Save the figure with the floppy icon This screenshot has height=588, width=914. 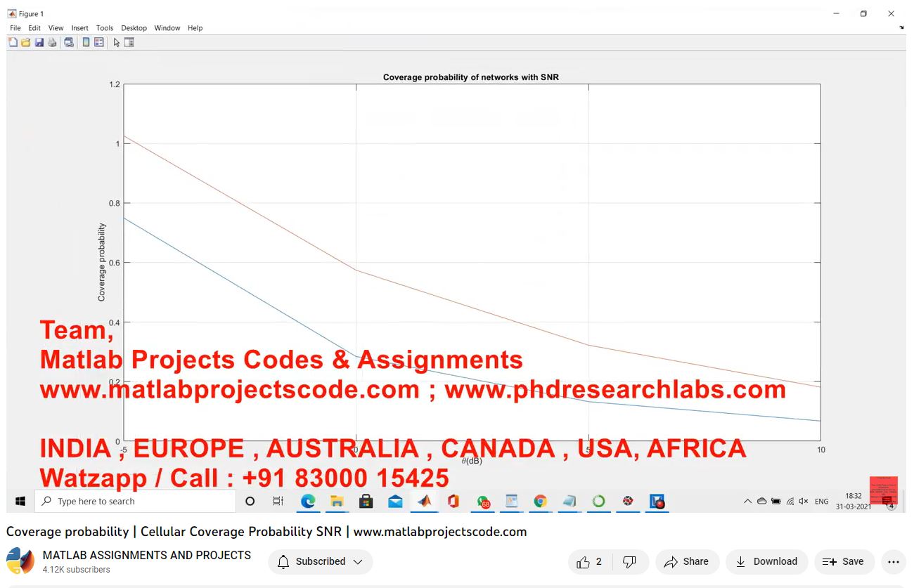click(x=39, y=43)
